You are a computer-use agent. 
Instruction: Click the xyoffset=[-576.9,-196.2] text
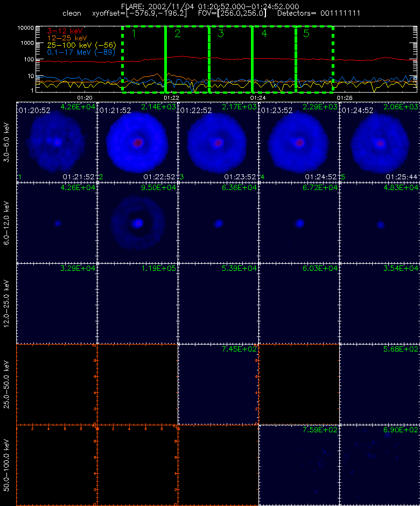(x=139, y=13)
